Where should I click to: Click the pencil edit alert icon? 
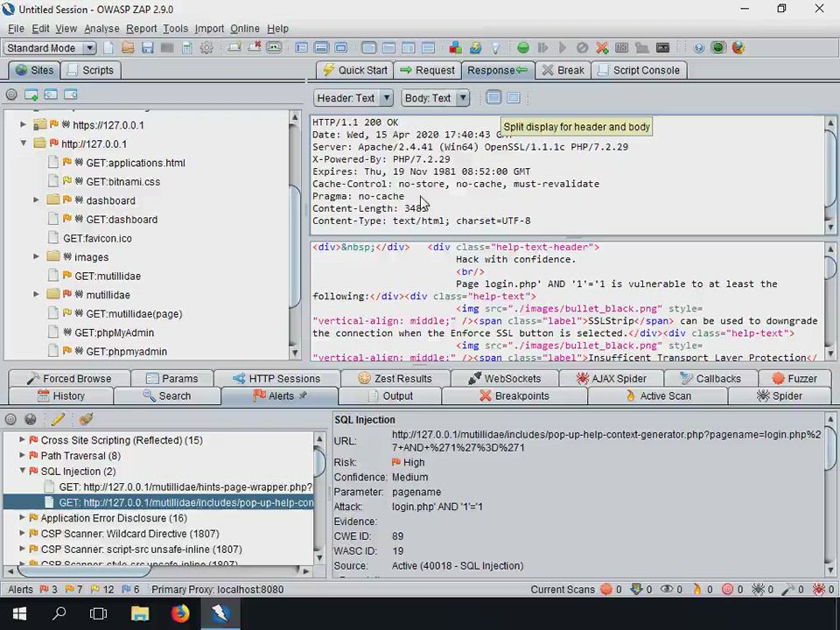(58, 419)
